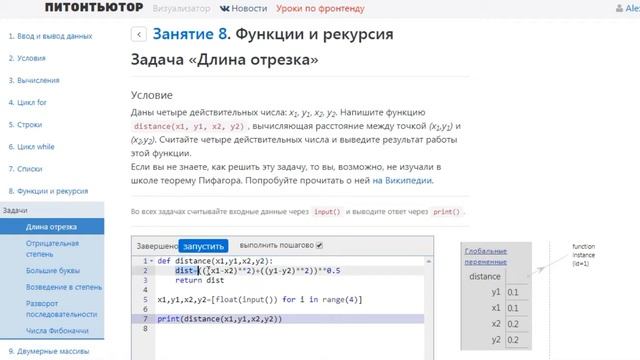
Task: Click code line 3 'return dist'
Action: [x=199, y=280]
